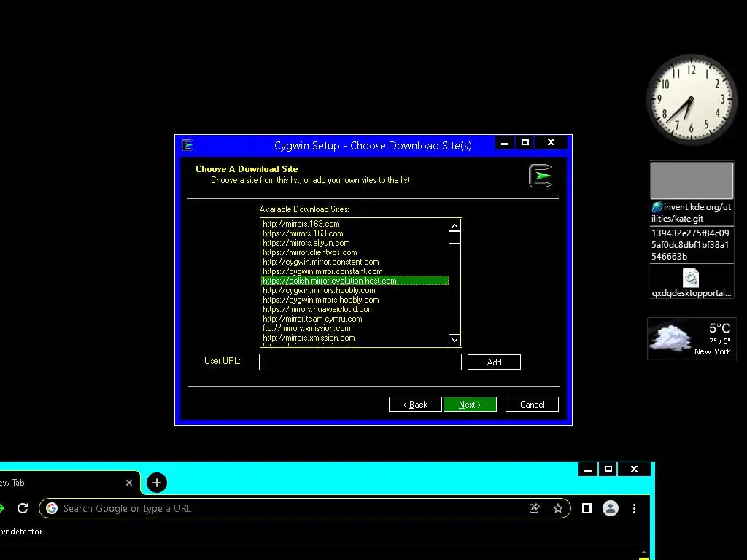Click the Add button next to User URL
This screenshot has width=747, height=560.
click(x=494, y=362)
